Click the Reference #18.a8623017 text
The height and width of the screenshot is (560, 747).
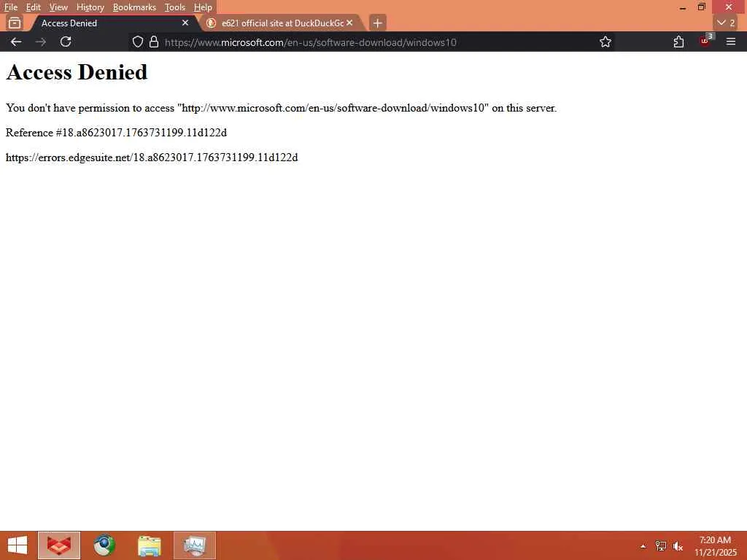point(116,133)
